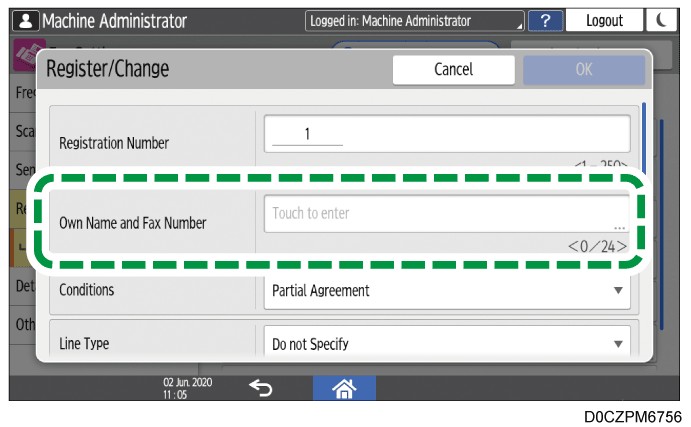The width and height of the screenshot is (691, 427).
Task: Confirm with the OK button
Action: click(584, 70)
